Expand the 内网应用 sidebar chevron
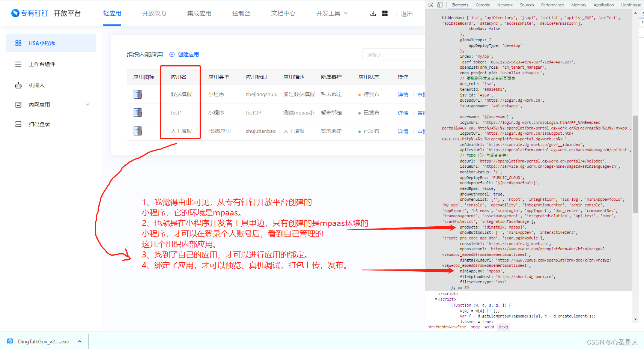 (87, 105)
